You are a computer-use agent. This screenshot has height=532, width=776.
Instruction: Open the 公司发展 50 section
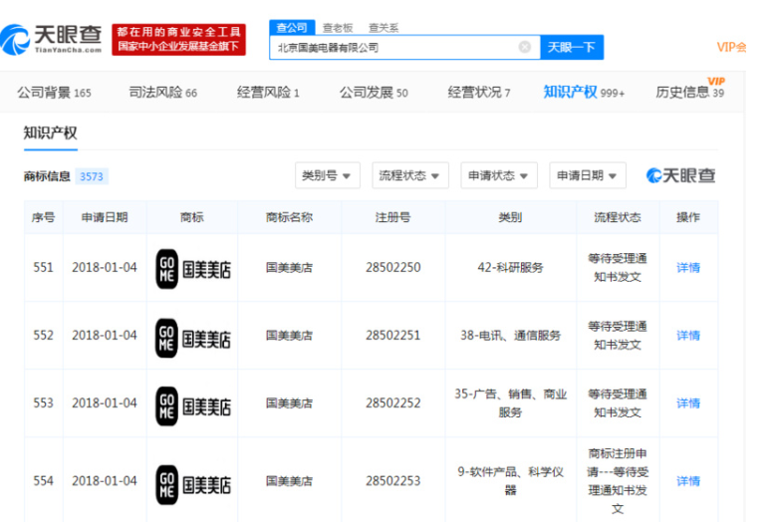point(374,93)
